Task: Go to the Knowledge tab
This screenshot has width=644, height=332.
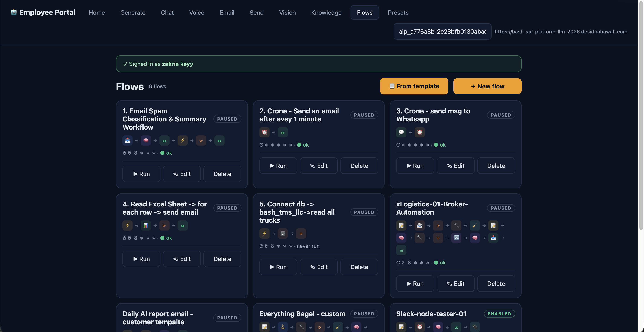Action: tap(326, 13)
